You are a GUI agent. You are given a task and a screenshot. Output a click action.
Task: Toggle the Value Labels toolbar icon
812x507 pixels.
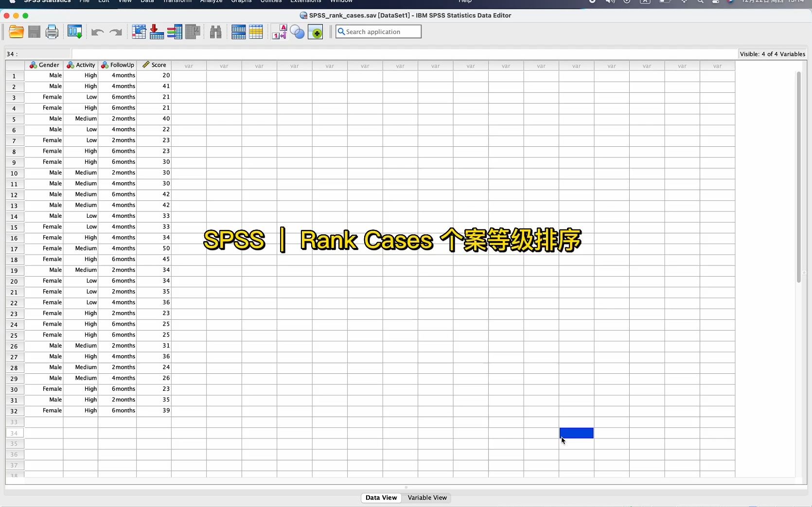pos(279,32)
